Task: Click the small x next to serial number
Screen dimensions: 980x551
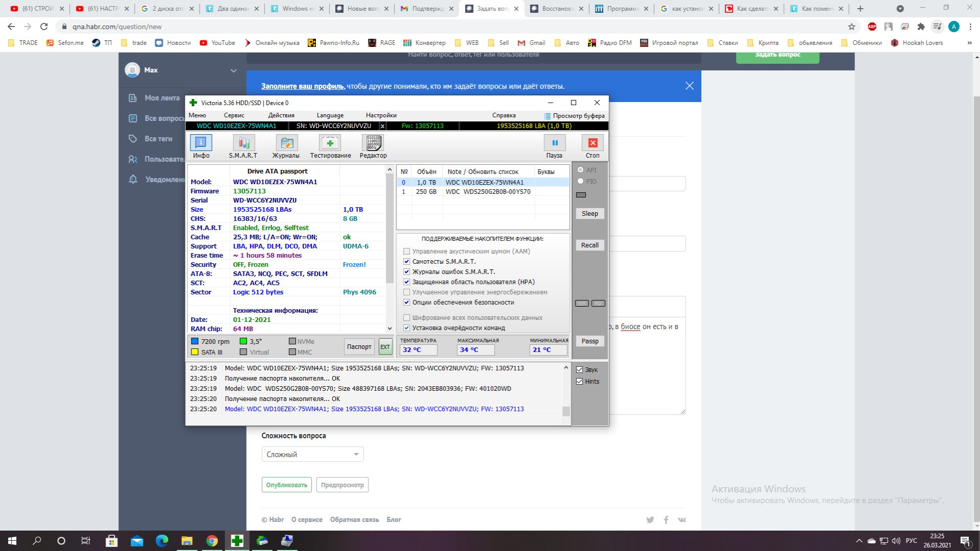Action: (382, 126)
